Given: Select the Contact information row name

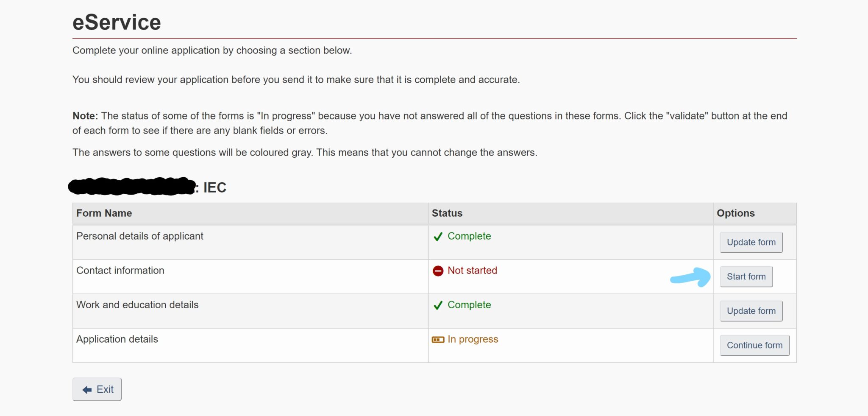Looking at the screenshot, I should [120, 271].
